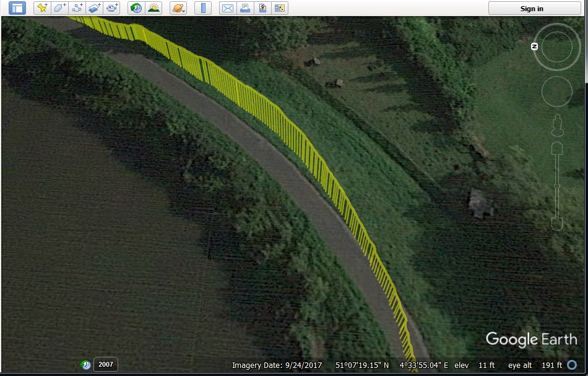This screenshot has width=588, height=376.
Task: Click the eye alt 191 ft readout
Action: click(x=535, y=365)
